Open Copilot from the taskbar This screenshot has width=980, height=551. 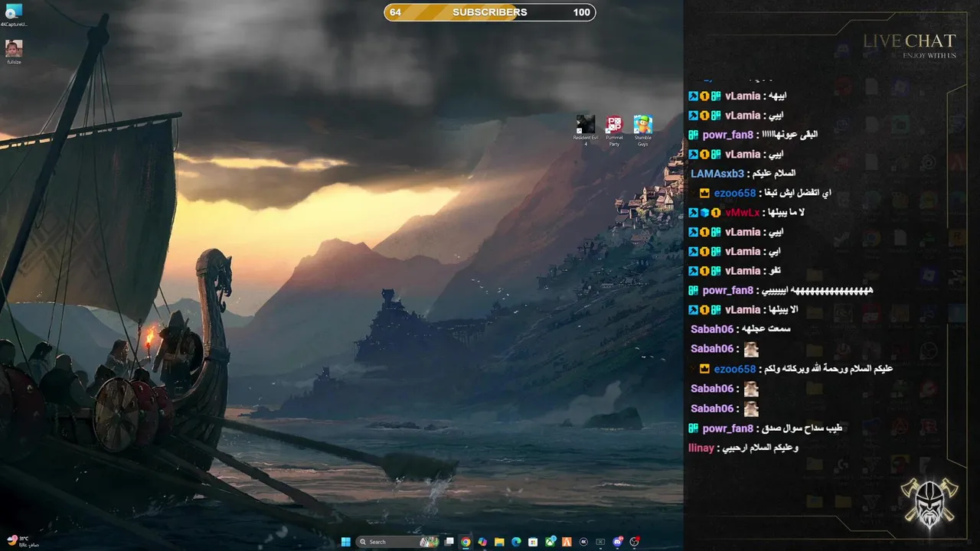(x=482, y=542)
